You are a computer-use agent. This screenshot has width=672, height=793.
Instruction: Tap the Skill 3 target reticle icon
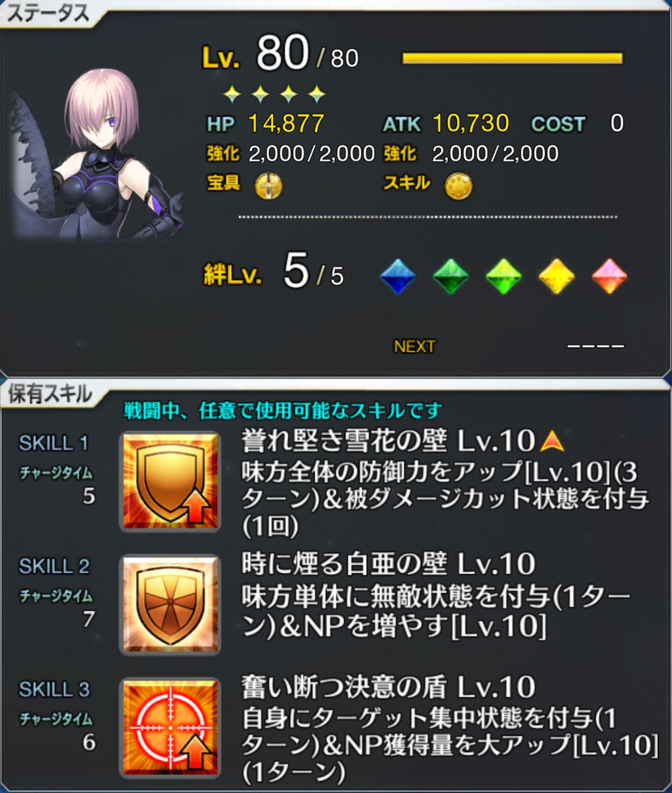(x=170, y=728)
